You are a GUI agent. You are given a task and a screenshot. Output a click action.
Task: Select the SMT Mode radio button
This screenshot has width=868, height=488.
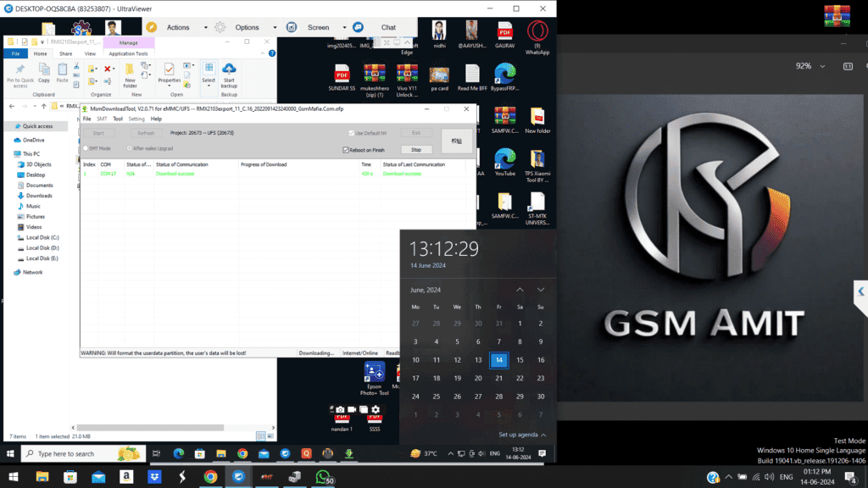pos(86,148)
